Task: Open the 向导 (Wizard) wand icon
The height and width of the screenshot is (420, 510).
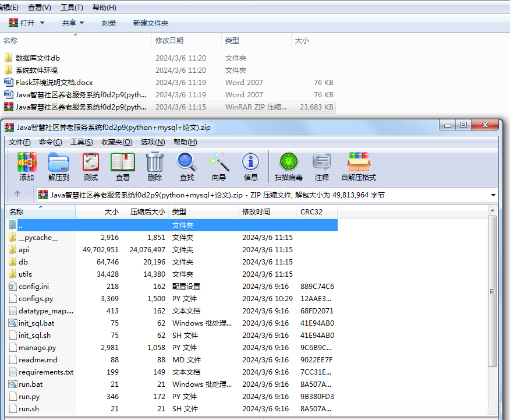Action: [219, 162]
